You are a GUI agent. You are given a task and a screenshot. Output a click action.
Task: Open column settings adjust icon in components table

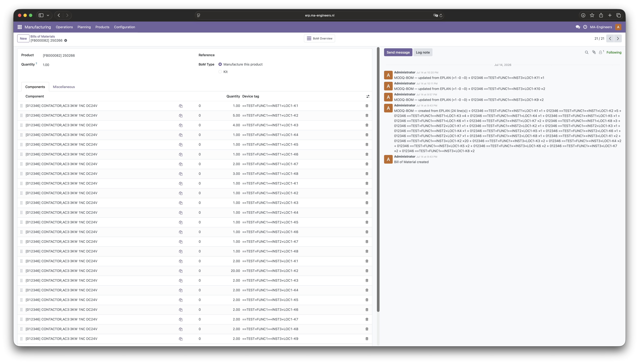pos(368,96)
